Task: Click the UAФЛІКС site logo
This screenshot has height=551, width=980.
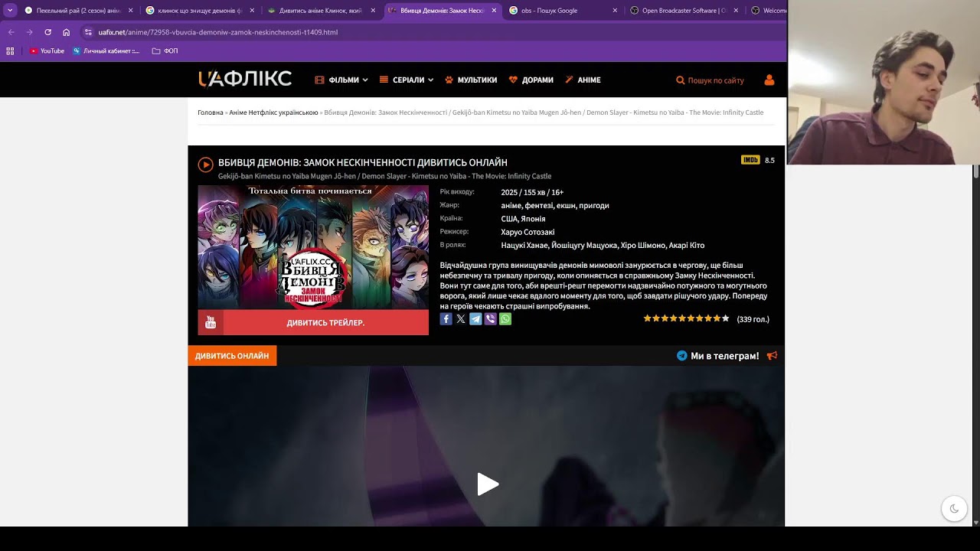Action: (x=245, y=80)
